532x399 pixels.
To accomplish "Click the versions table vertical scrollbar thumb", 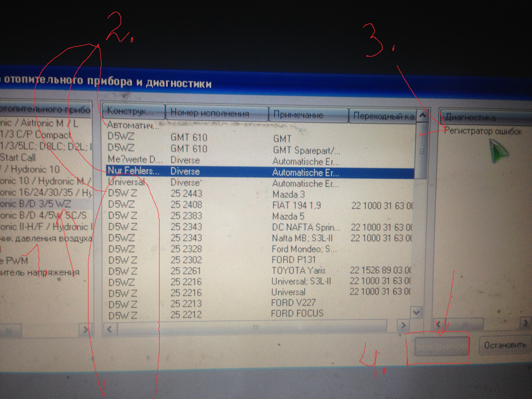I will point(422,150).
